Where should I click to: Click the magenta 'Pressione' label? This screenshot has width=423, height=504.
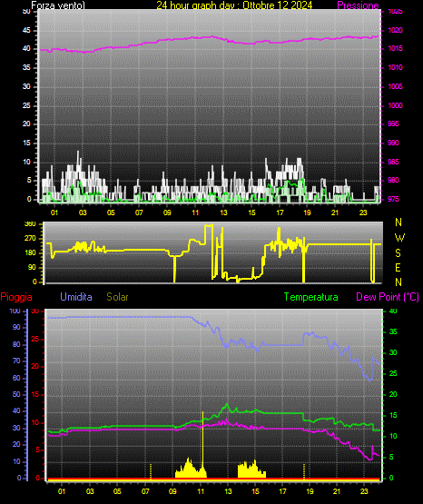(x=358, y=5)
